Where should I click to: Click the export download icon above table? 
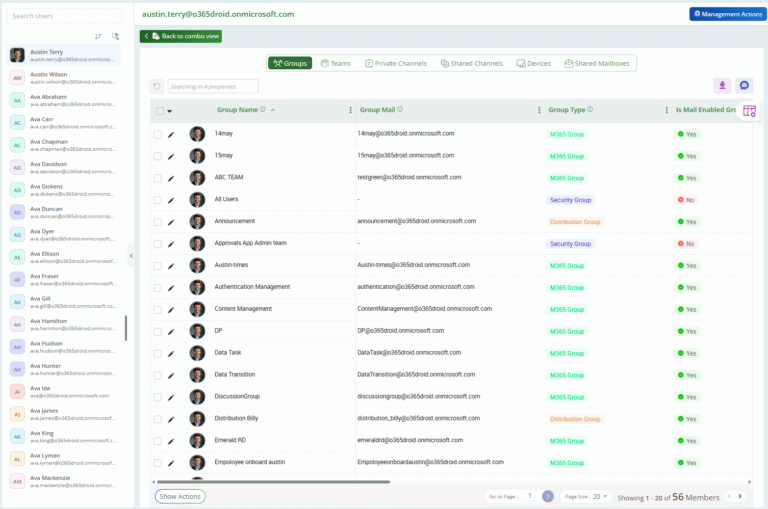(x=722, y=86)
